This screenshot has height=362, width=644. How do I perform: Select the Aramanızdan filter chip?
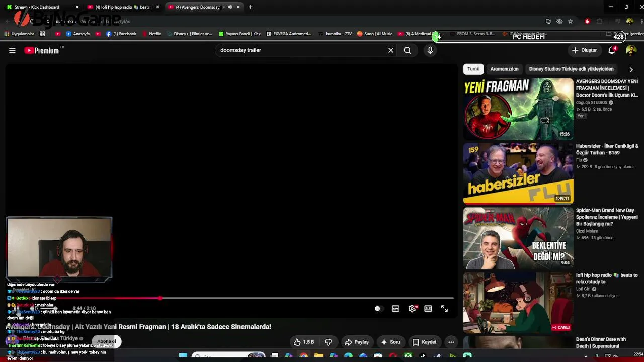tap(504, 69)
